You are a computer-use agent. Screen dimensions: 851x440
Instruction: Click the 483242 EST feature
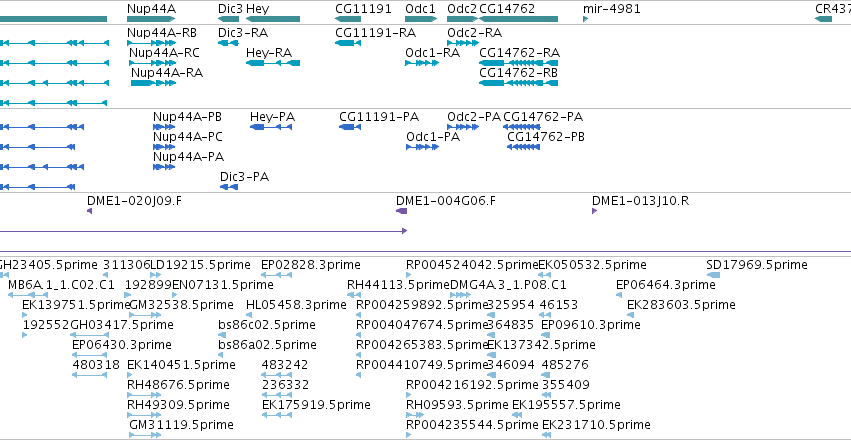point(277,375)
